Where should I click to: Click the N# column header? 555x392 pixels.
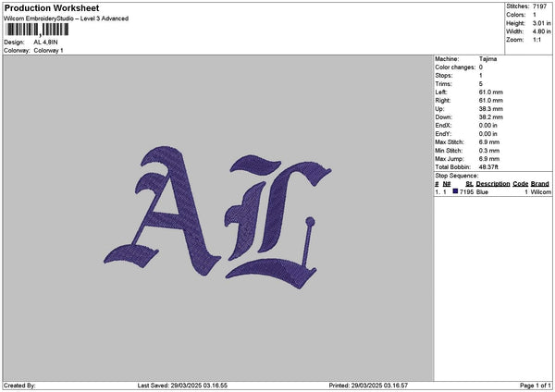[x=447, y=184]
